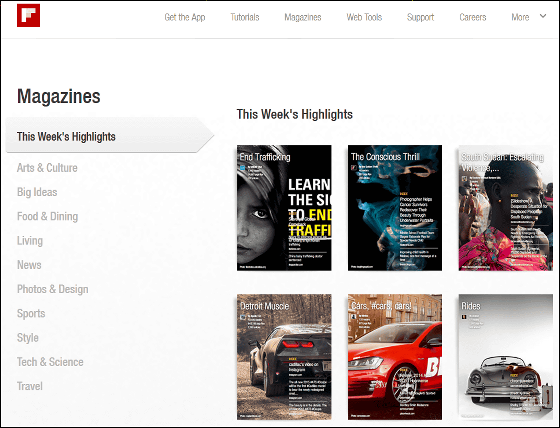560x428 pixels.
Task: Open Web Tools in the header
Action: coord(364,17)
